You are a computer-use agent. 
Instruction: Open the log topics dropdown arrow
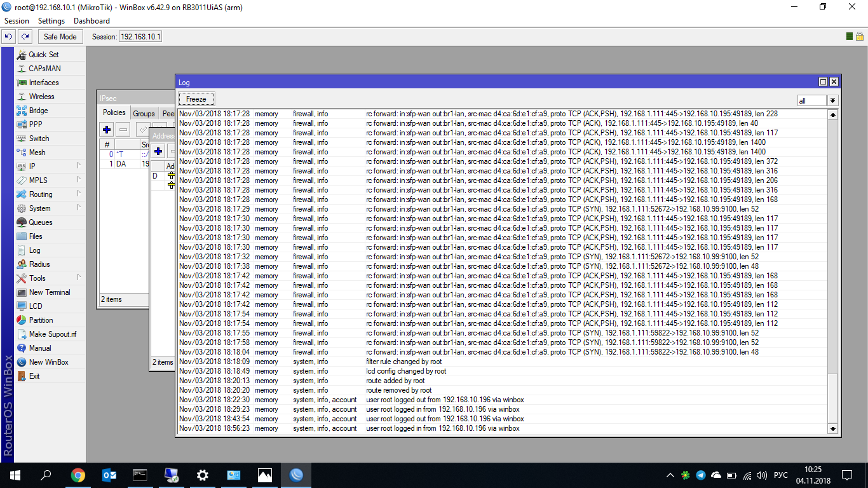[832, 100]
